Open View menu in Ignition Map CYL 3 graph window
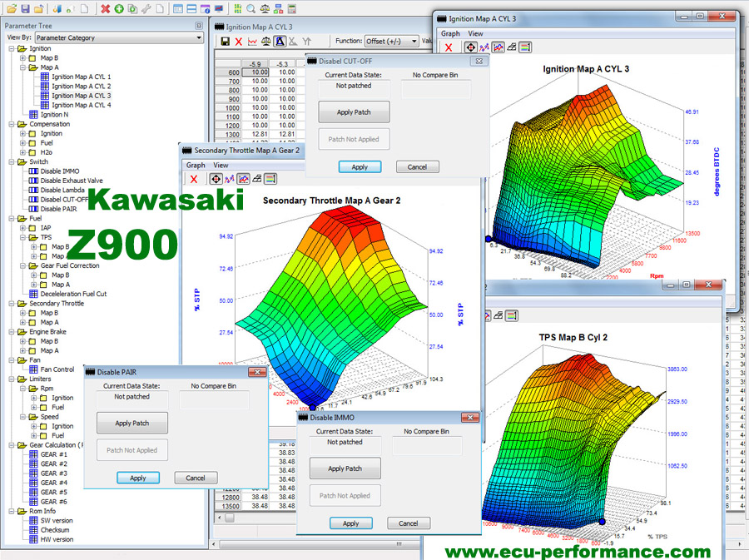Viewport: 749px width, 560px height. pyautogui.click(x=475, y=33)
